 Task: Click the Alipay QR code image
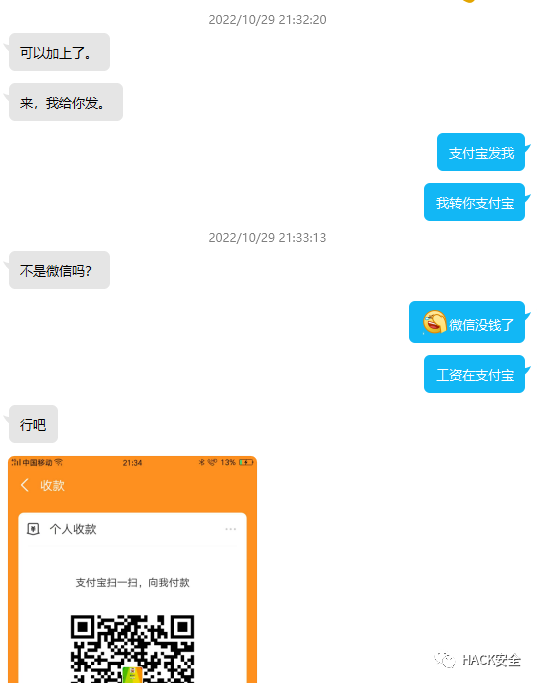tap(132, 649)
